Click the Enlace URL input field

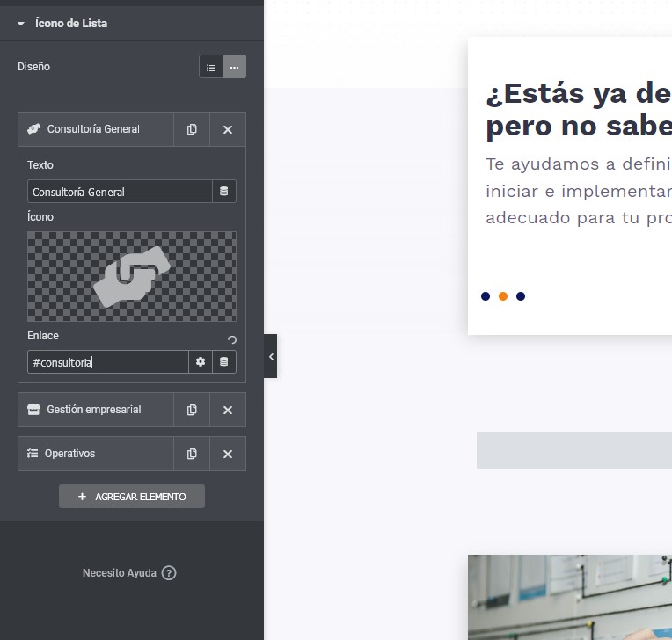(x=108, y=362)
